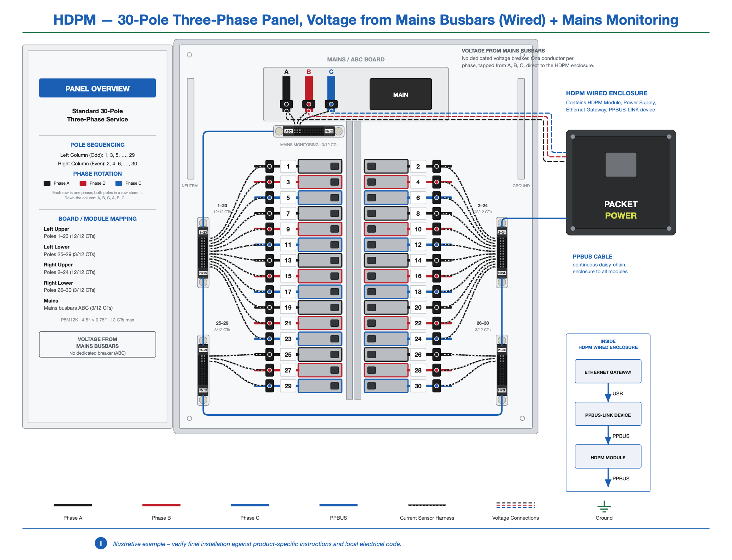The width and height of the screenshot is (732, 560).
Task: Click breaker number 1 label
Action: click(288, 166)
